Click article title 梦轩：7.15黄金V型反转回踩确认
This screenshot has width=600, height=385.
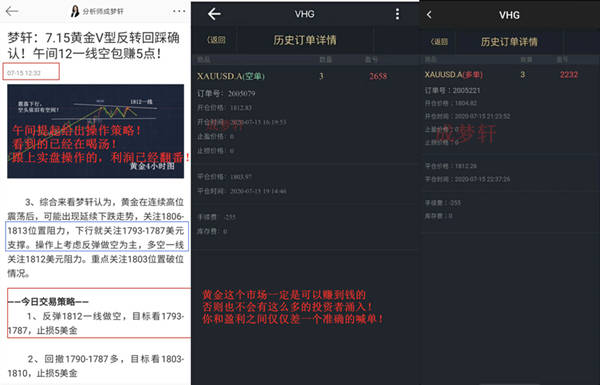(93, 45)
